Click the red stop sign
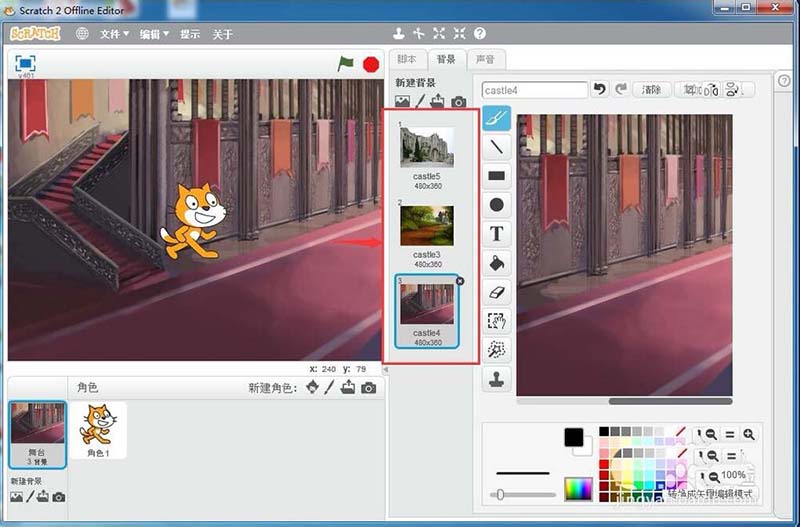The height and width of the screenshot is (527, 800). [x=371, y=65]
